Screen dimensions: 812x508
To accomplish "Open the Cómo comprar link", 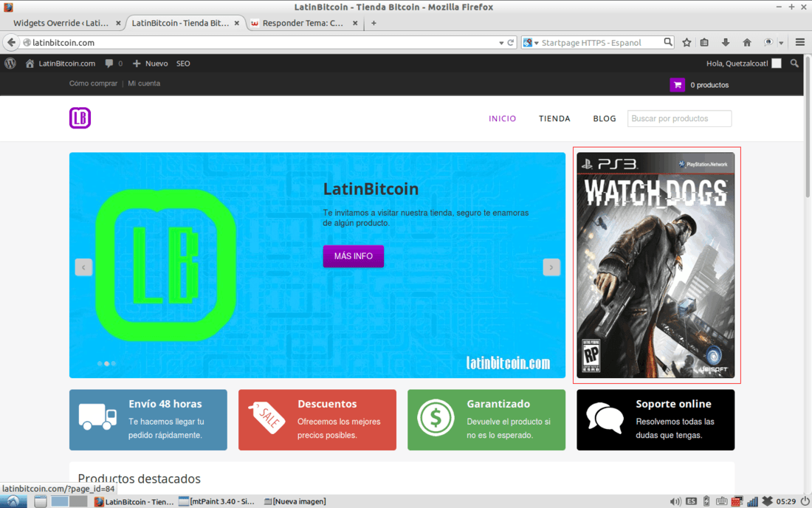I will [x=93, y=83].
